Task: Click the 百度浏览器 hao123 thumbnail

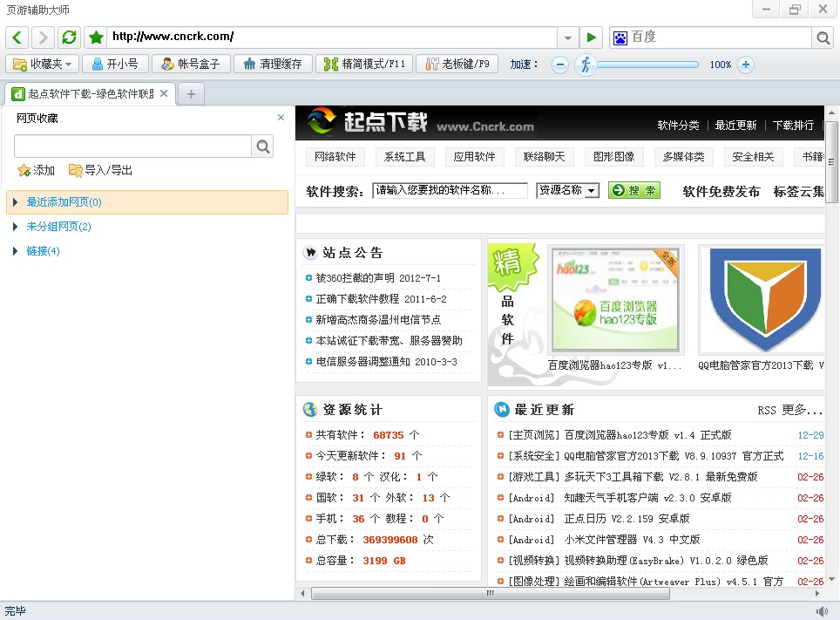Action: click(615, 299)
